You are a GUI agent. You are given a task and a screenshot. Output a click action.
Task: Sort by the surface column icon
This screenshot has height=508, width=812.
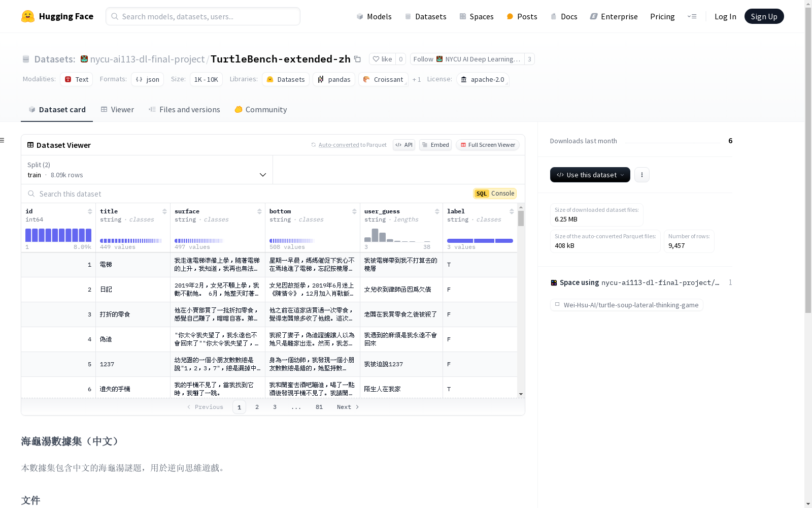pyautogui.click(x=259, y=211)
